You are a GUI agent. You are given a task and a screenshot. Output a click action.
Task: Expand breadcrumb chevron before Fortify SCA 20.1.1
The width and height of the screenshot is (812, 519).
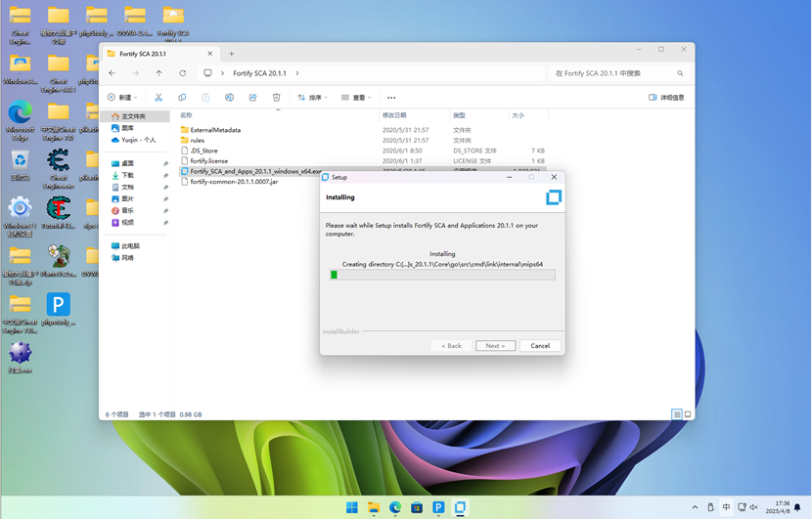223,73
